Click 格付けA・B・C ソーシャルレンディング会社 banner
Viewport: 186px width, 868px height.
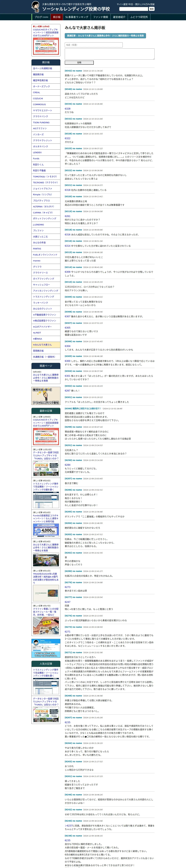click(46, 396)
